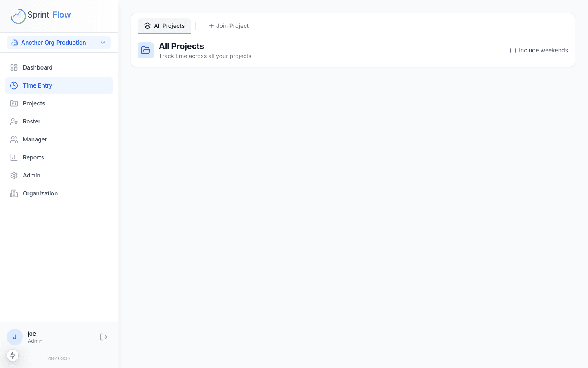The image size is (588, 368).
Task: Click the Dashboard navigation link
Action: [38, 67]
